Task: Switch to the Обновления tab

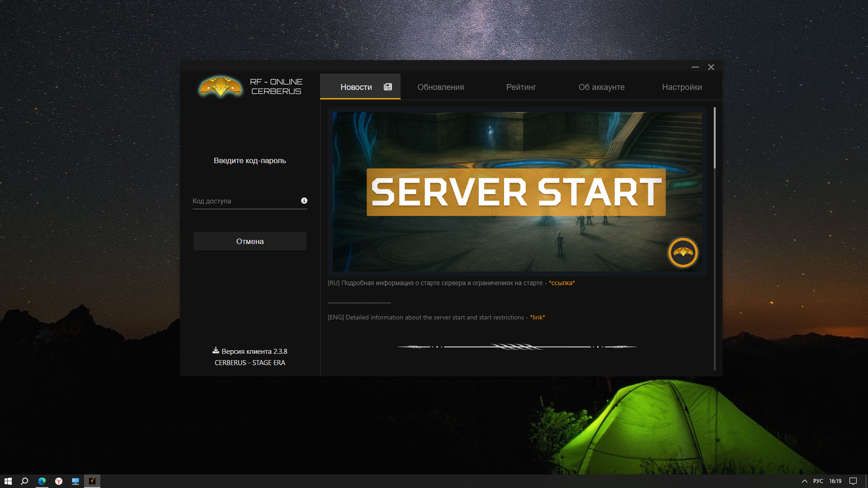Action: [440, 87]
